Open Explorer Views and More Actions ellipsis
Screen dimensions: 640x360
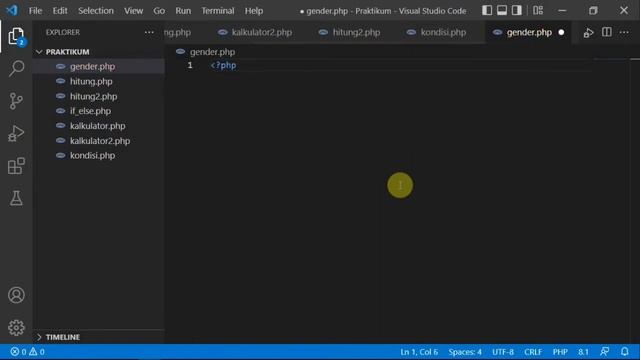(149, 32)
